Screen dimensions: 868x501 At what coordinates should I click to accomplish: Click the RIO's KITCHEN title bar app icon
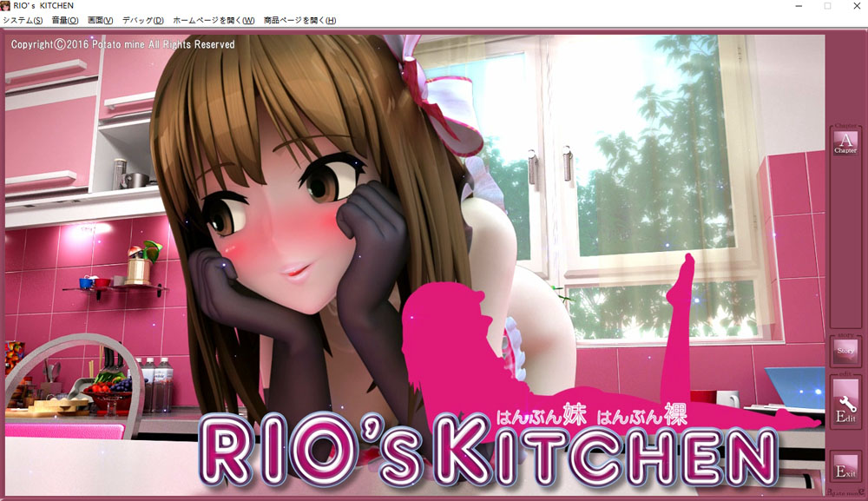pyautogui.click(x=5, y=5)
